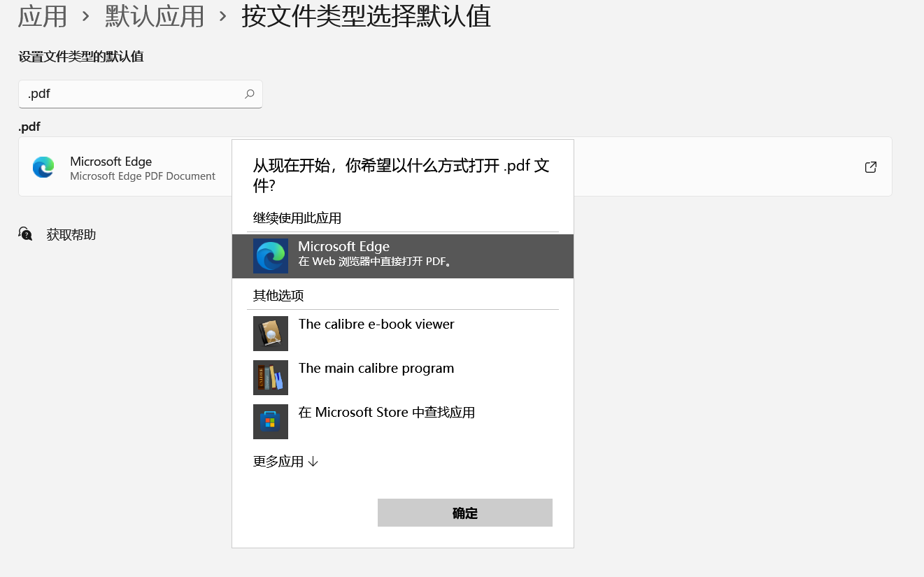Click the open-external icon on the .pdf row

tap(870, 167)
